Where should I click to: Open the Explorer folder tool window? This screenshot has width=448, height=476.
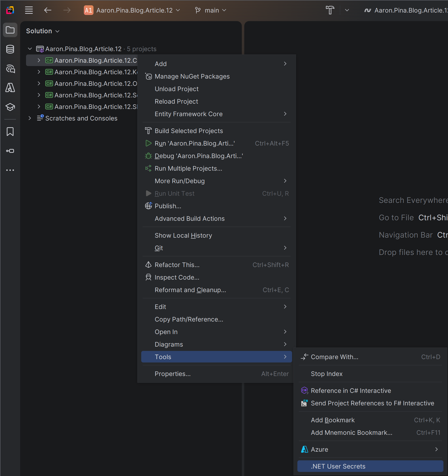[10, 30]
